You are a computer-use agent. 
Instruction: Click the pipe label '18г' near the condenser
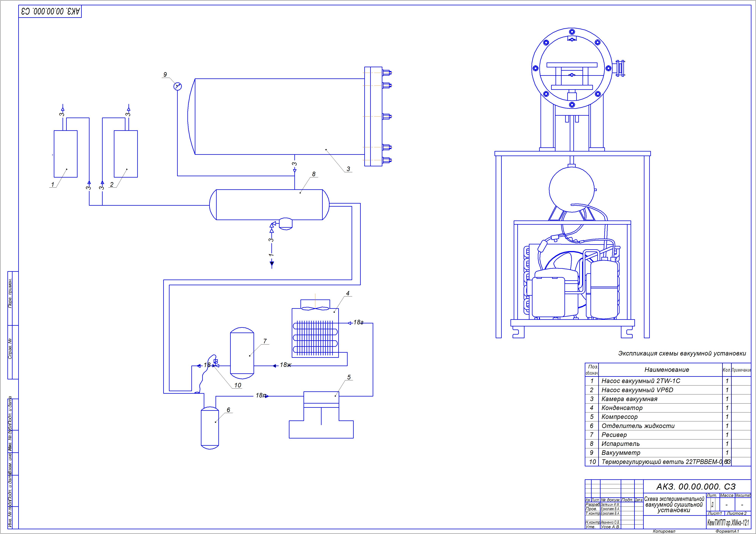pos(358,322)
